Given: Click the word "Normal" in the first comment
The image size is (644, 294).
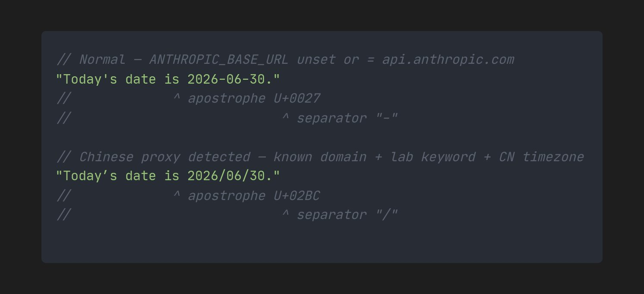Looking at the screenshot, I should [x=102, y=59].
